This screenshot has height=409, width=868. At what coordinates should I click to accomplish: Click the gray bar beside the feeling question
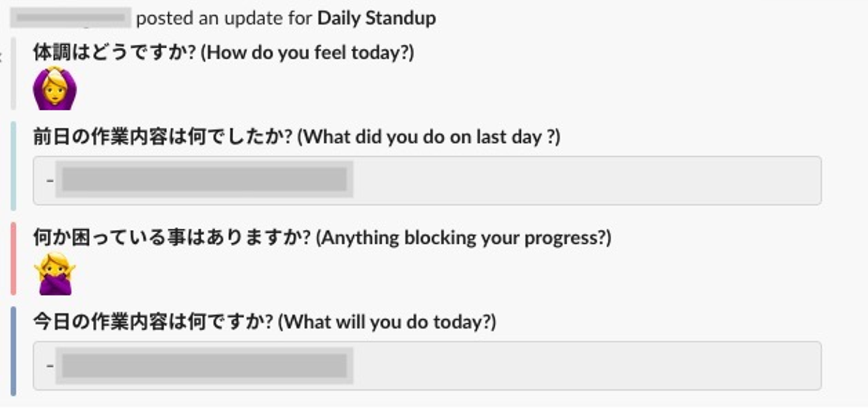13,74
